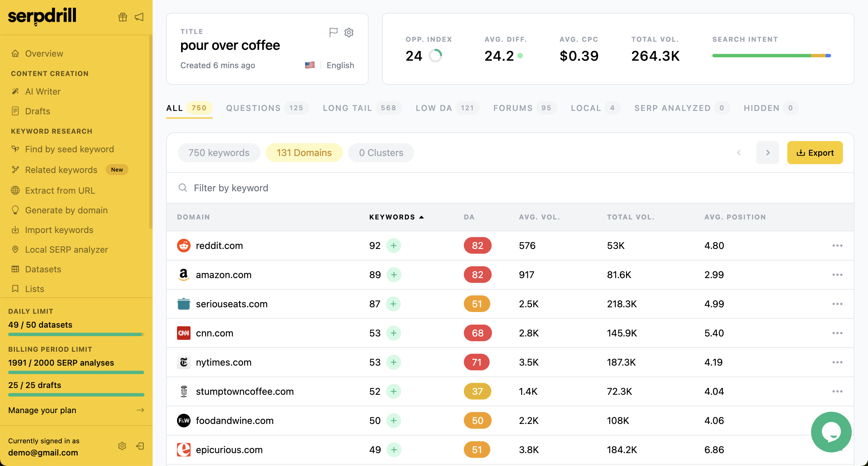
Task: Expand the reddit.com keyword row
Action: pyautogui.click(x=394, y=246)
